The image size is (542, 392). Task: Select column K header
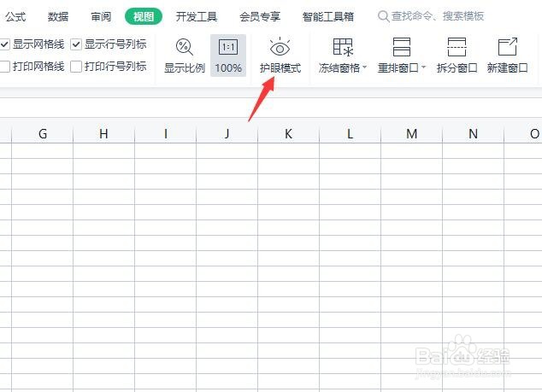pyautogui.click(x=288, y=133)
